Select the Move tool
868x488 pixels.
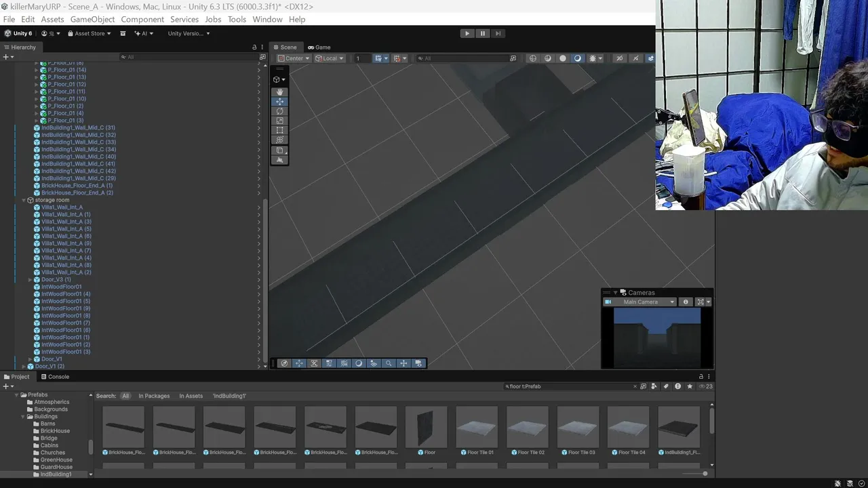click(279, 102)
